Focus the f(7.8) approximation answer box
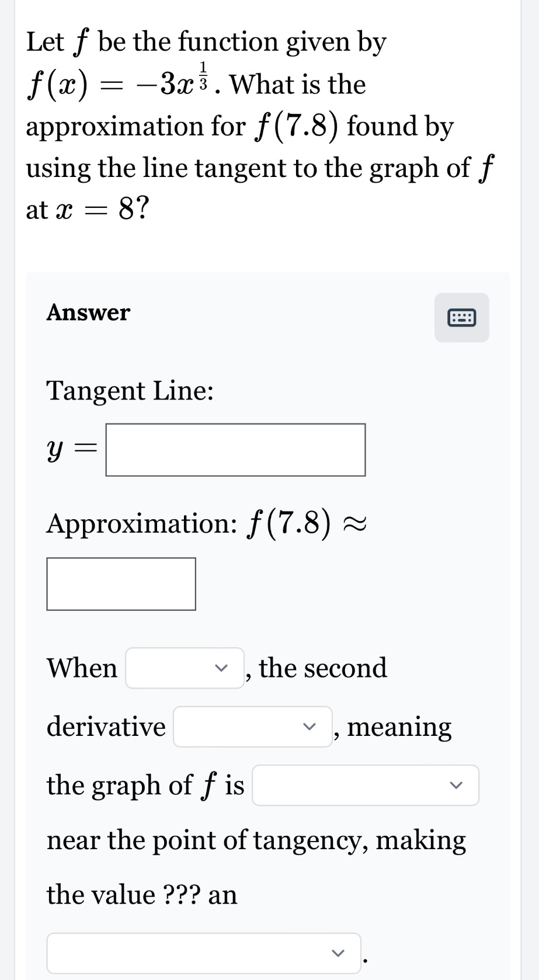Viewport: 539px width, 980px height. coord(121,584)
